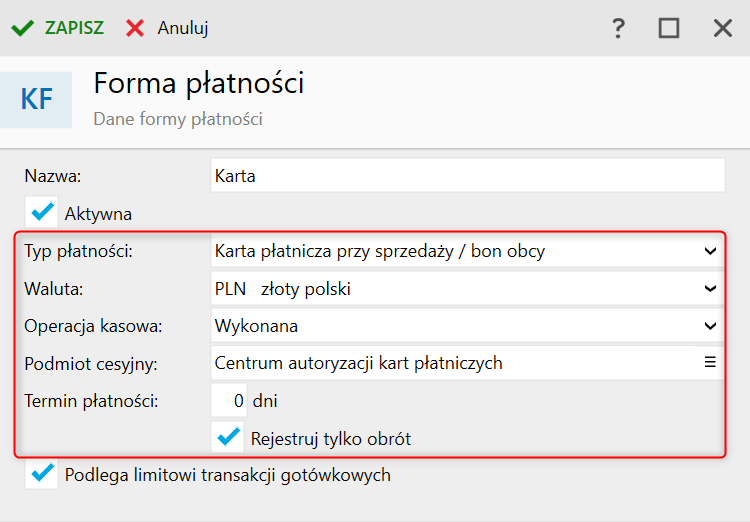Open help with the question mark icon
Screen dimensions: 750x522
tap(618, 28)
